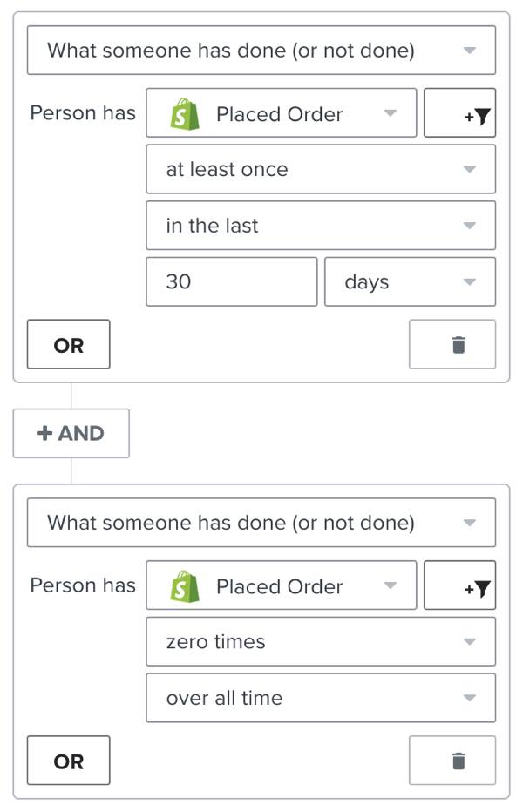Add an OR rule in the second condition

pyautogui.click(x=68, y=760)
